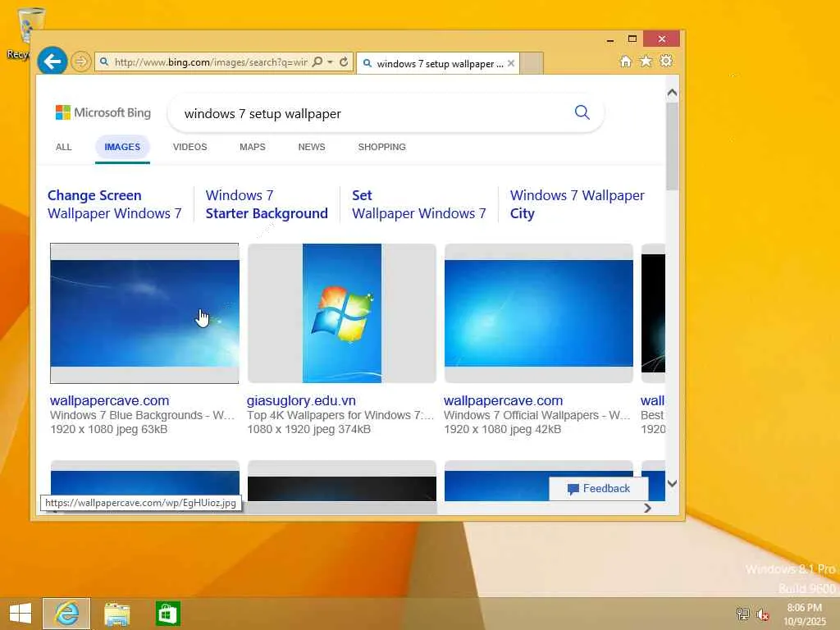The width and height of the screenshot is (840, 630).
Task: Click the address bar search magnifier icon
Action: pyautogui.click(x=317, y=62)
